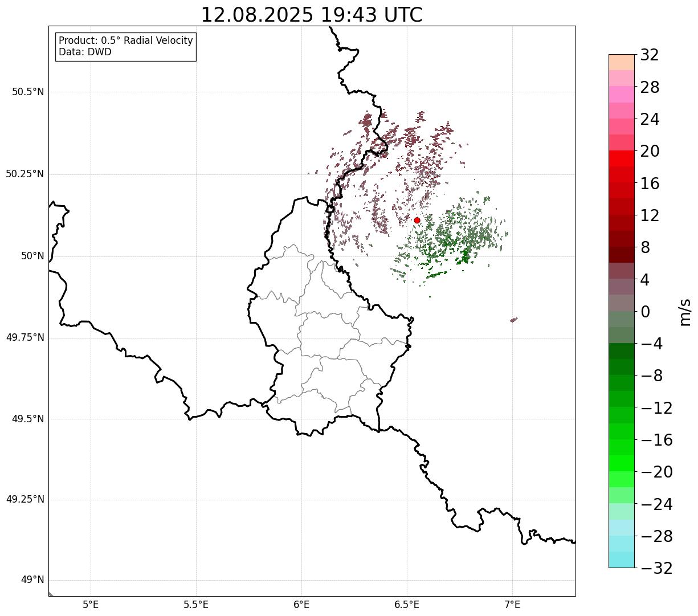Click the colorbar tick label −24
This screenshot has height=616, width=698.
coord(656,504)
